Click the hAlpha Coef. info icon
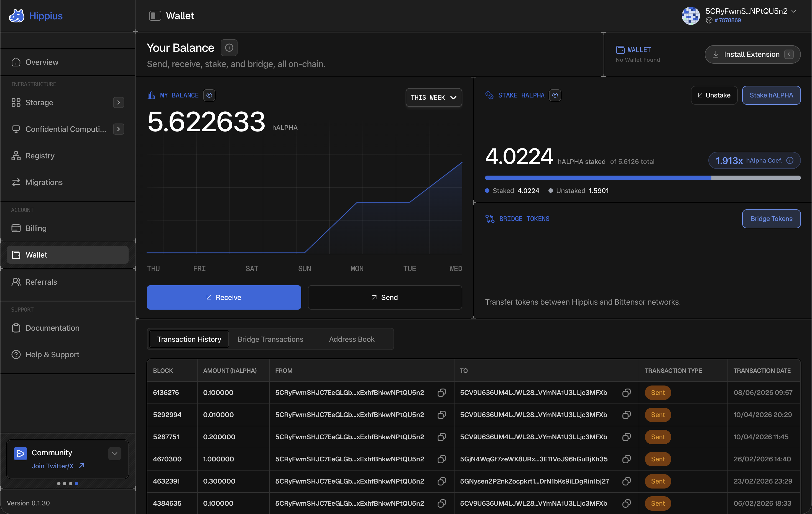Viewport: 812px width, 514px height. point(790,160)
